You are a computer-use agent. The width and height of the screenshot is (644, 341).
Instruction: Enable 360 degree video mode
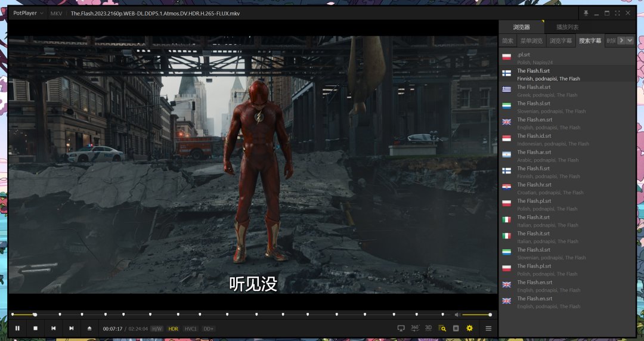[x=415, y=328]
